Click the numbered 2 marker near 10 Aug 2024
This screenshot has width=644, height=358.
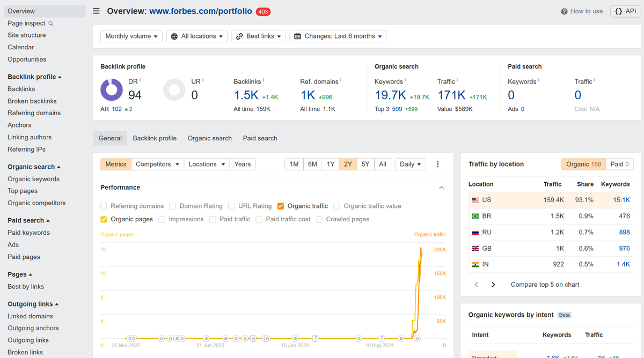pos(382,338)
